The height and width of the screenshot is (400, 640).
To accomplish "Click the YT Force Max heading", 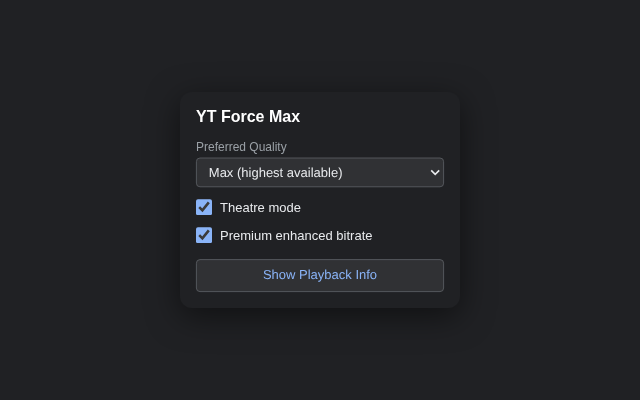I will coord(248,117).
